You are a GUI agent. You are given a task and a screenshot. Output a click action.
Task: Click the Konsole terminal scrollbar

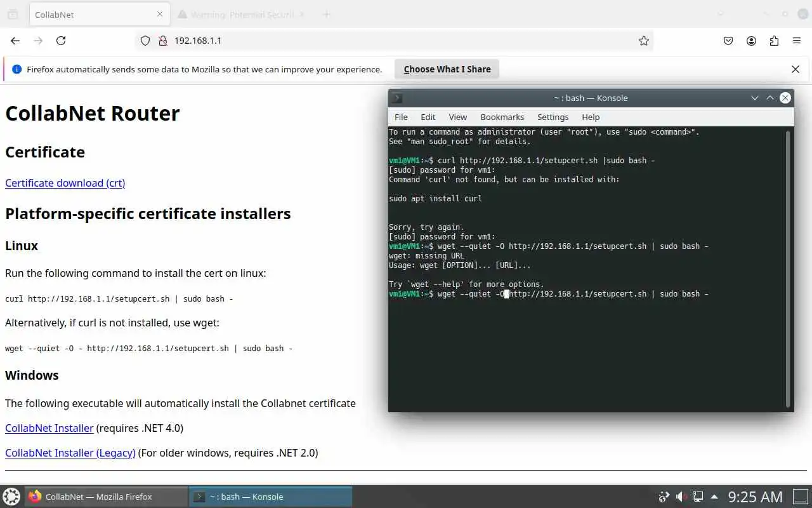click(788, 269)
